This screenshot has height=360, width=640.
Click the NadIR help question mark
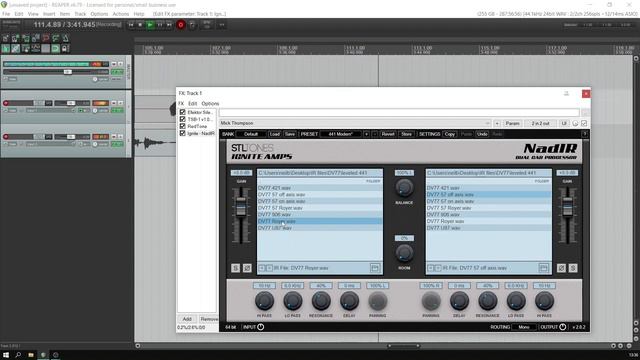(584, 134)
